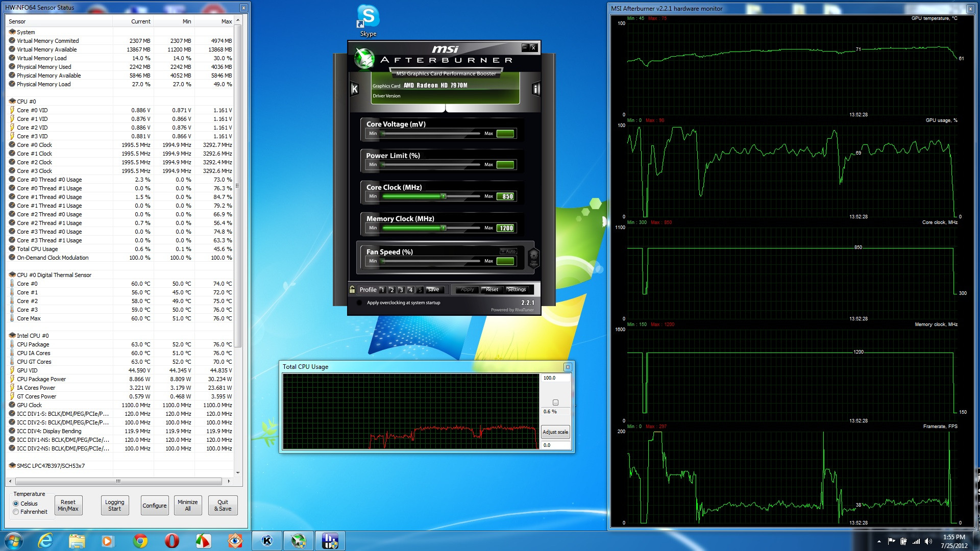Image resolution: width=980 pixels, height=551 pixels.
Task: Open HWiNFO Configure button
Action: 154,506
